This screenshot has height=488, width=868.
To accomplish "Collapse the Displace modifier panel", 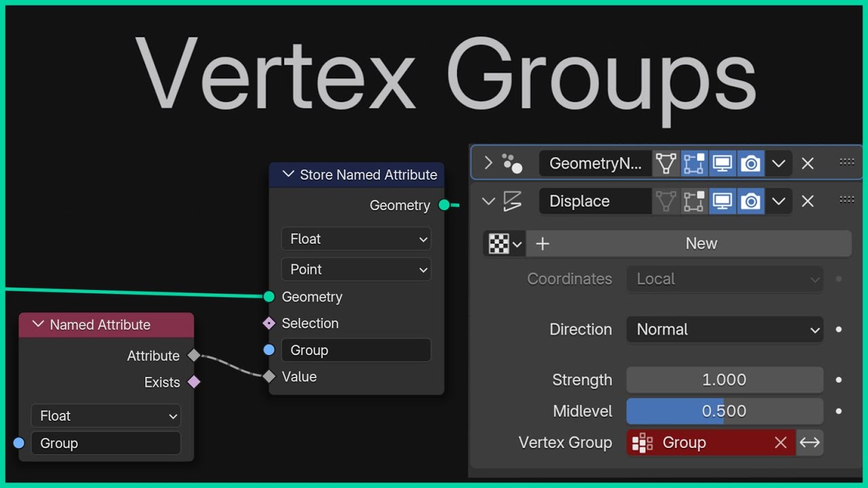I will coord(488,201).
